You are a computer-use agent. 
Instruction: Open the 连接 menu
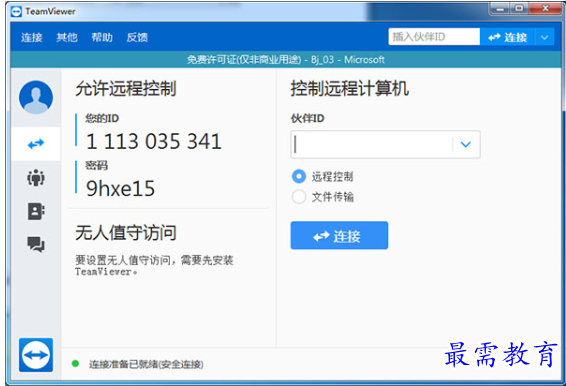[x=31, y=37]
